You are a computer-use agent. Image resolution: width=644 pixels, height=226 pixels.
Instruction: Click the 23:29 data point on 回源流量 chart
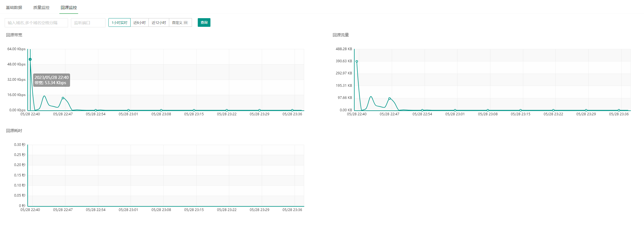[x=586, y=110]
